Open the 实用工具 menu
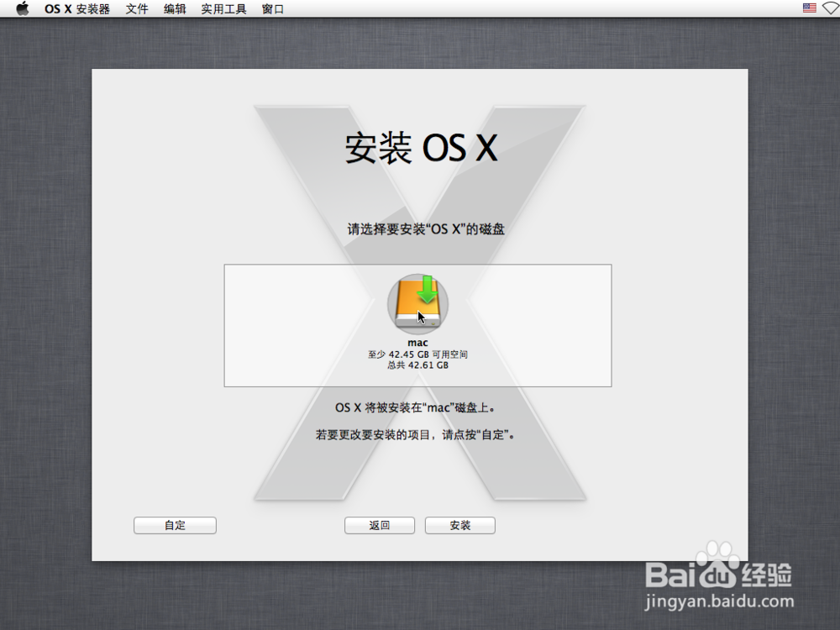 pos(224,9)
